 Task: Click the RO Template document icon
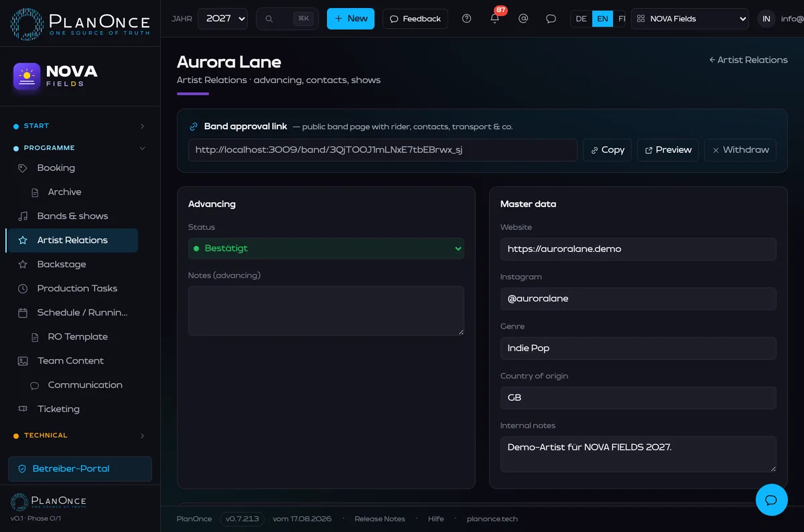coord(35,337)
